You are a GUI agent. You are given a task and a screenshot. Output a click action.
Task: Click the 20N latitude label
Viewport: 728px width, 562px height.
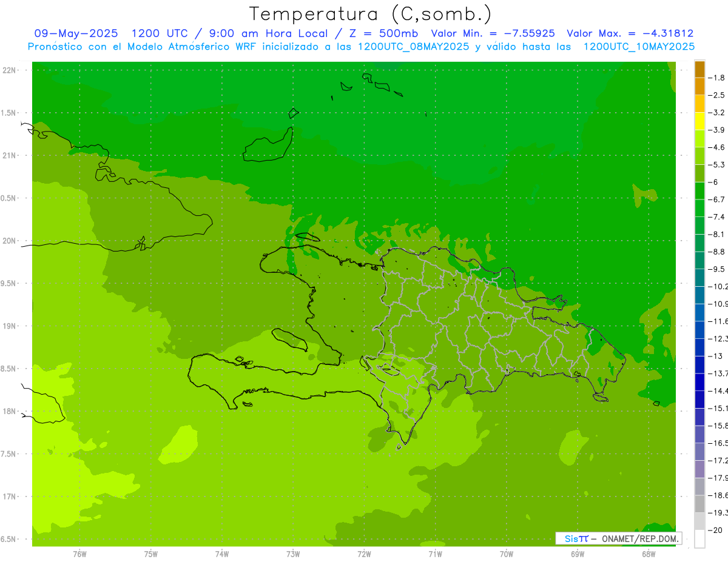[10, 241]
